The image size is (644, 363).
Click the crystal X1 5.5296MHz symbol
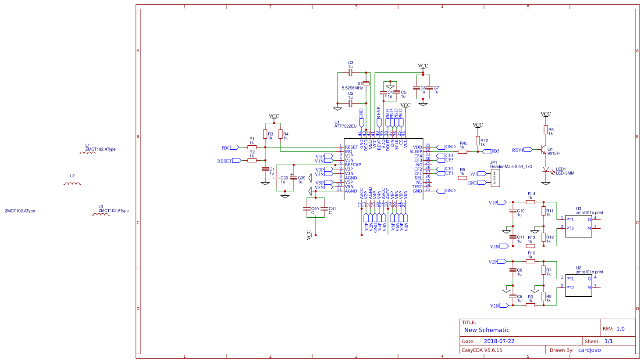[365, 84]
